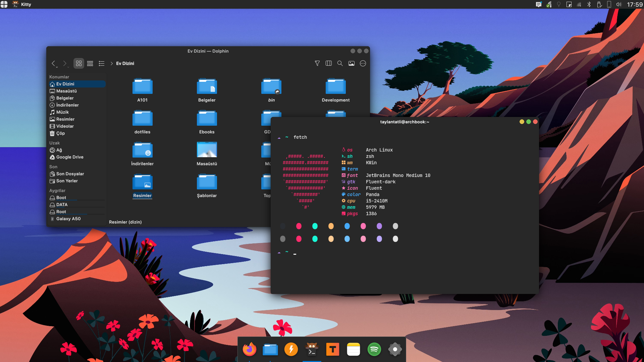Image resolution: width=644 pixels, height=362 pixels.
Task: Open the file manager from the dock
Action: pos(270,349)
